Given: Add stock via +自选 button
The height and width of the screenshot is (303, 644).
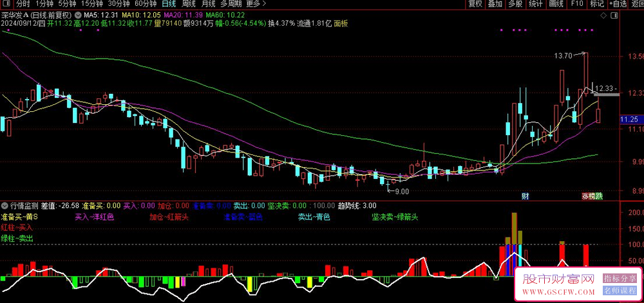Looking at the screenshot, I should pos(618,4).
